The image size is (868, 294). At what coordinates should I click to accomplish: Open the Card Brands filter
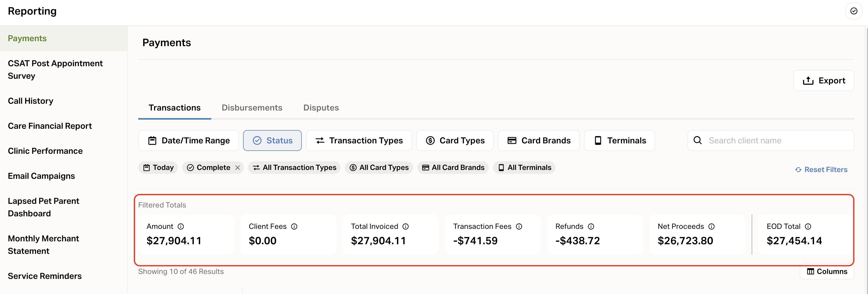(538, 140)
